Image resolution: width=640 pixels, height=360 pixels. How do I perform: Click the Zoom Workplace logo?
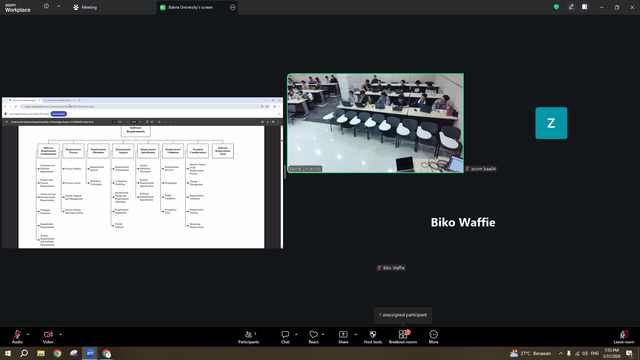[x=18, y=8]
